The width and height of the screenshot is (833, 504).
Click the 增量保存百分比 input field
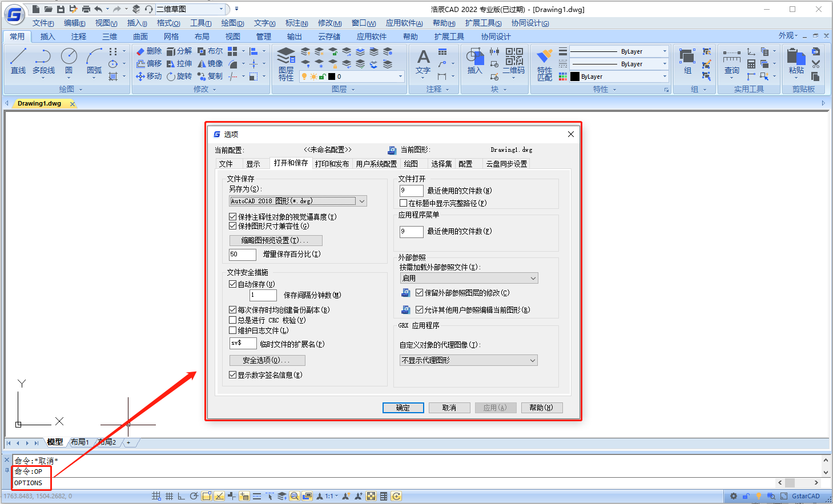point(243,255)
